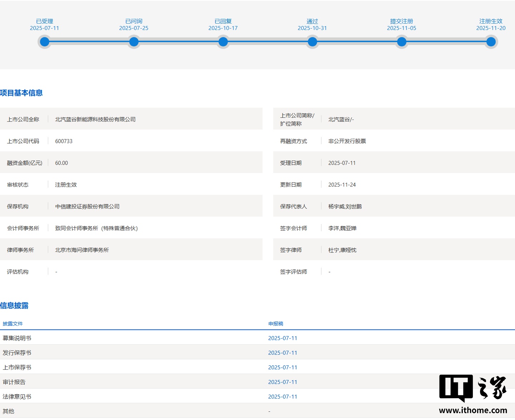Click the 披露文件 column header
Image resolution: width=515 pixels, height=420 pixels.
(13, 324)
